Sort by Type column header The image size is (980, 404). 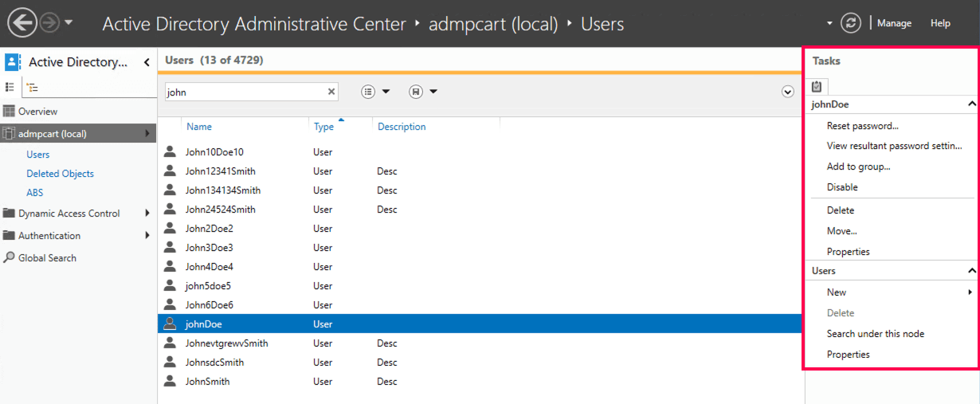[x=323, y=127]
